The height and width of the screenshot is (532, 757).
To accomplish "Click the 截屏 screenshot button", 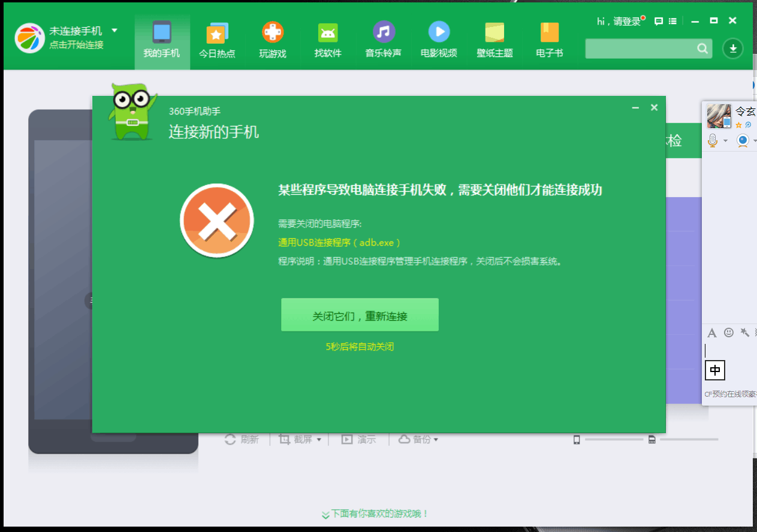I will coord(296,440).
